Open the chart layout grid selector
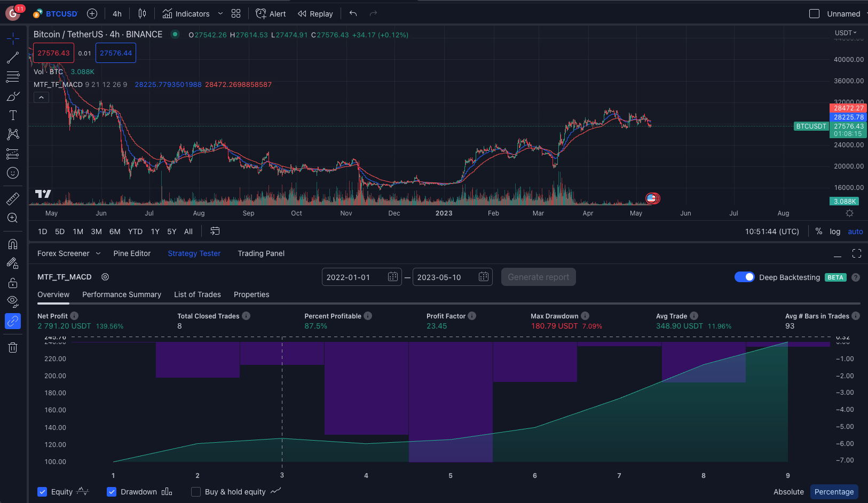The height and width of the screenshot is (503, 868). [236, 14]
